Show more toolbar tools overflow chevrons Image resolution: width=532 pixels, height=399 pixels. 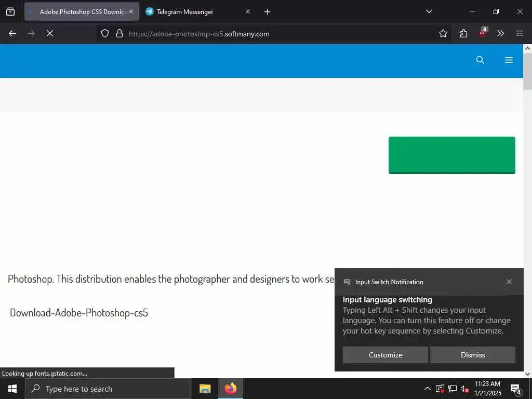(500, 33)
